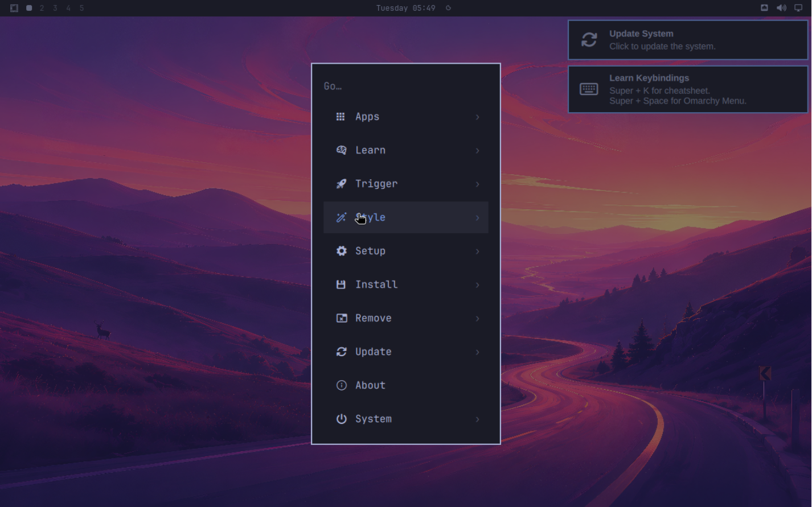Open the Apps menu entry

coord(406,117)
